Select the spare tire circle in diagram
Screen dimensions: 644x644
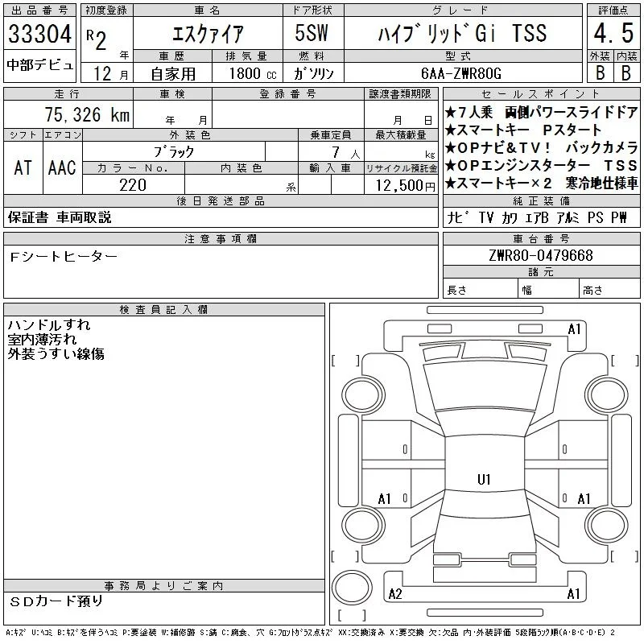[x=352, y=586]
